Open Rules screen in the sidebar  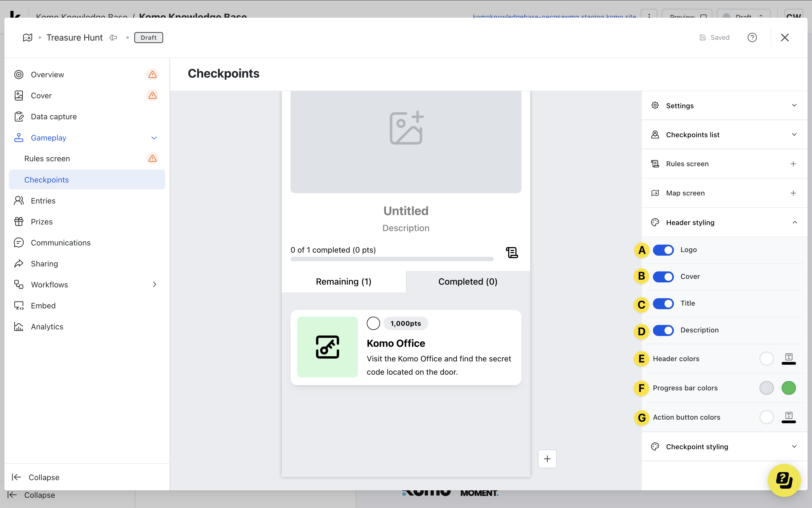(47, 158)
